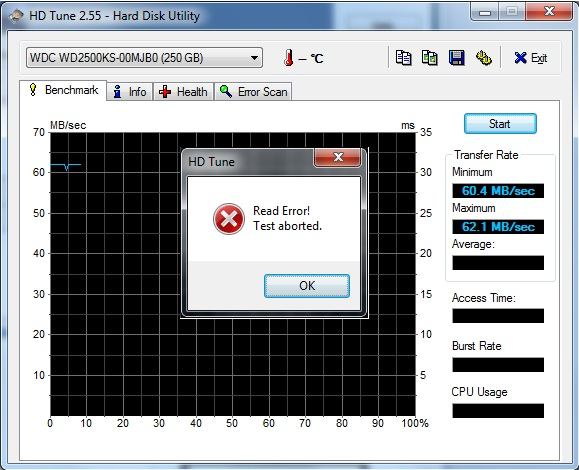Open the drive selection dropdown
The height and width of the screenshot is (470, 579).
coord(144,58)
